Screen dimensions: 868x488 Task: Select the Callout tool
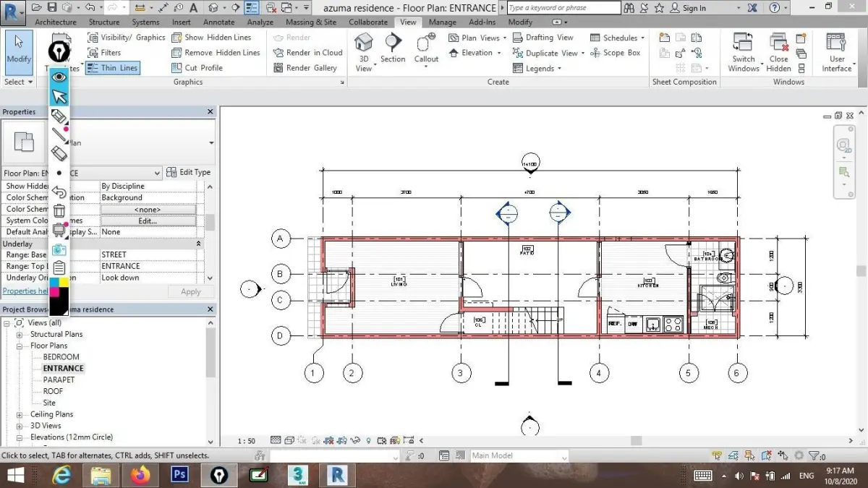(x=426, y=51)
